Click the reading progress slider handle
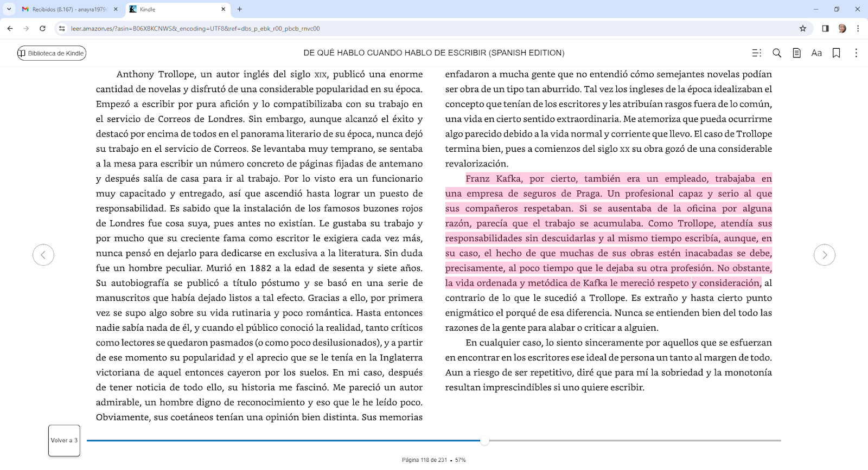 coord(484,441)
